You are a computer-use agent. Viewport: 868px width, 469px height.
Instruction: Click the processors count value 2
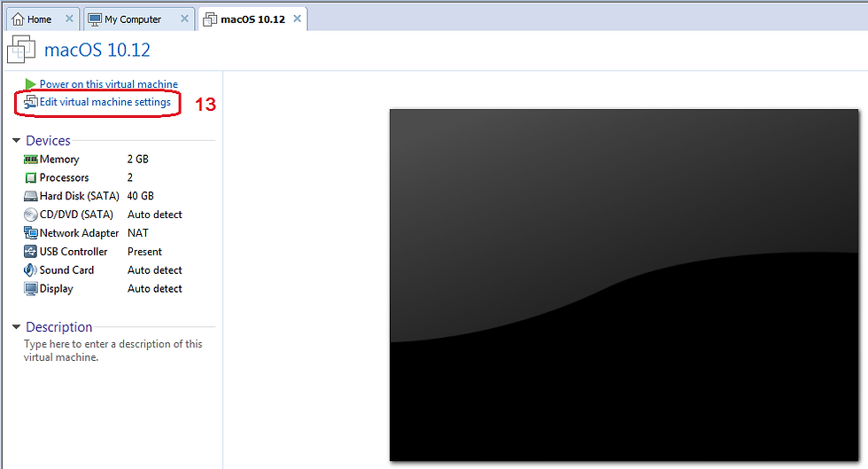[x=130, y=178]
